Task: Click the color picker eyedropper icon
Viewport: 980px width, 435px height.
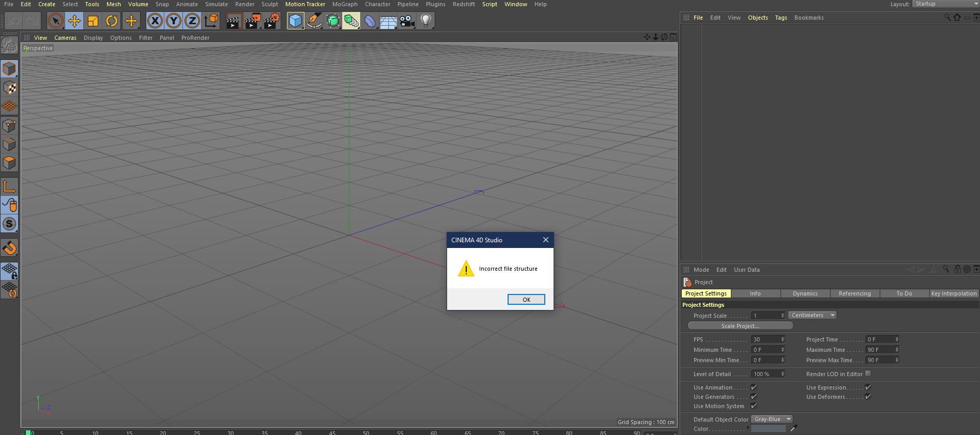Action: tap(793, 428)
